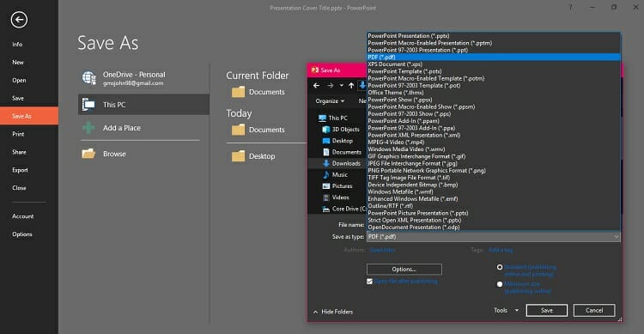This screenshot has width=644, height=334.
Task: Click the green Add a Place plus icon
Action: (88, 128)
